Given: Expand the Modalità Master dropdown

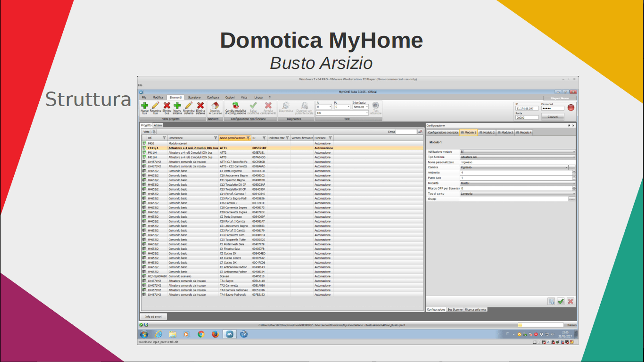Looking at the screenshot, I should pos(518,183).
